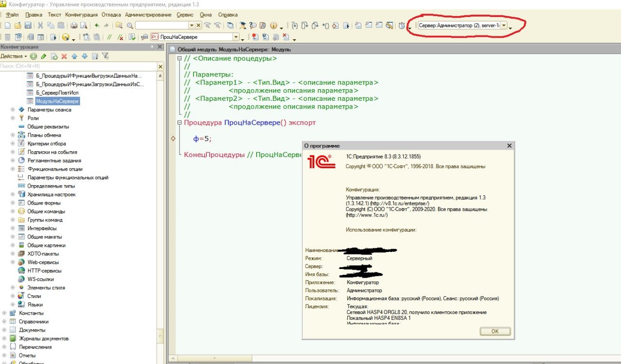Close the О программе dialog
The width and height of the screenshot is (621, 364).
pyautogui.click(x=509, y=145)
